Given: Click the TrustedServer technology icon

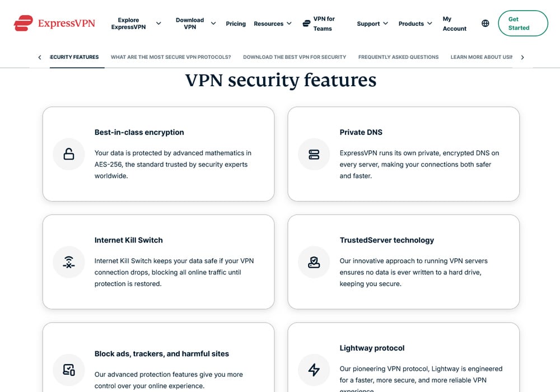Looking at the screenshot, I should coord(314,262).
